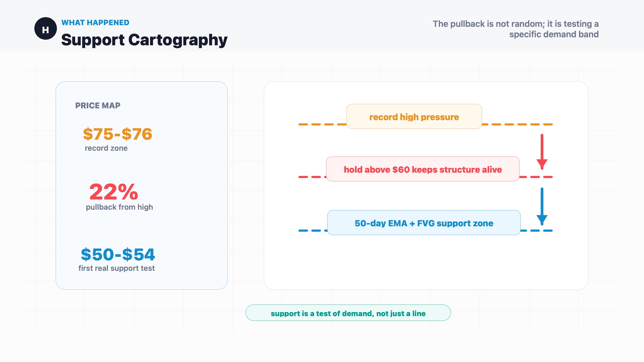Click the circular H logo badge
The width and height of the screenshot is (644, 362).
tap(46, 28)
